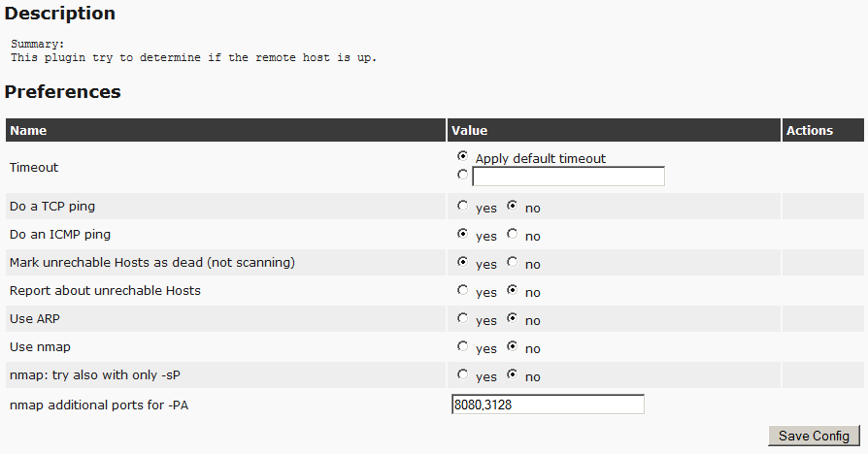Image resolution: width=868 pixels, height=454 pixels.
Task: Choose no for Mark unrechable Hosts as dead
Action: 512,262
